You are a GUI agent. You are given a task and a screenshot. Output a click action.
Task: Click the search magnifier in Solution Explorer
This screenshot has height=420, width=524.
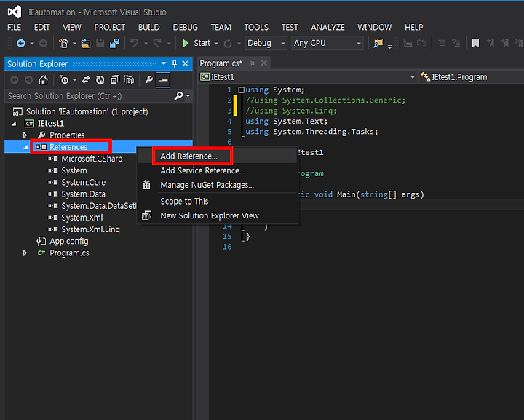point(179,96)
